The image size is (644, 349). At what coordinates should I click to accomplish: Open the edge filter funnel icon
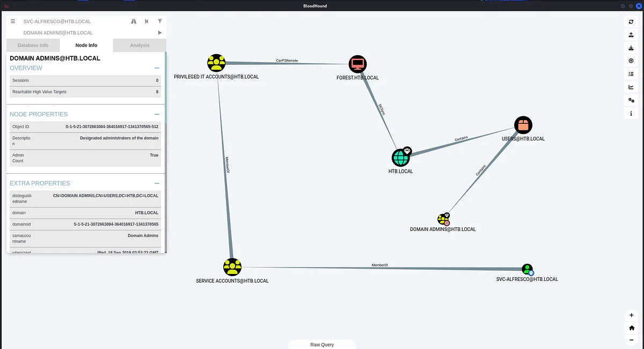click(x=159, y=21)
